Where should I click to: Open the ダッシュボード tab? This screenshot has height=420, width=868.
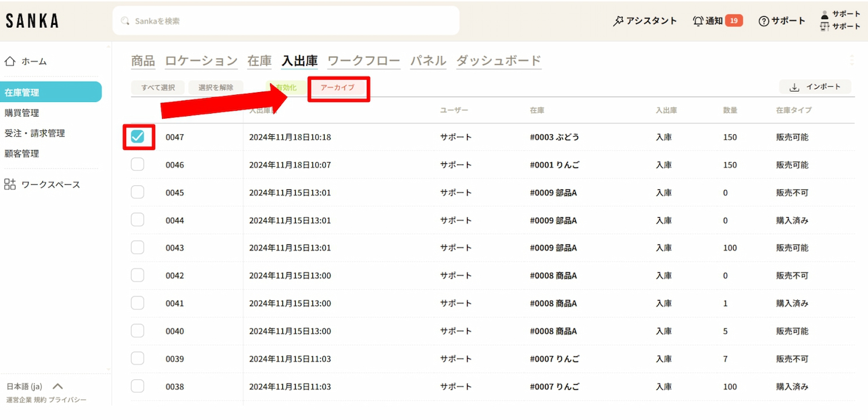pos(499,61)
